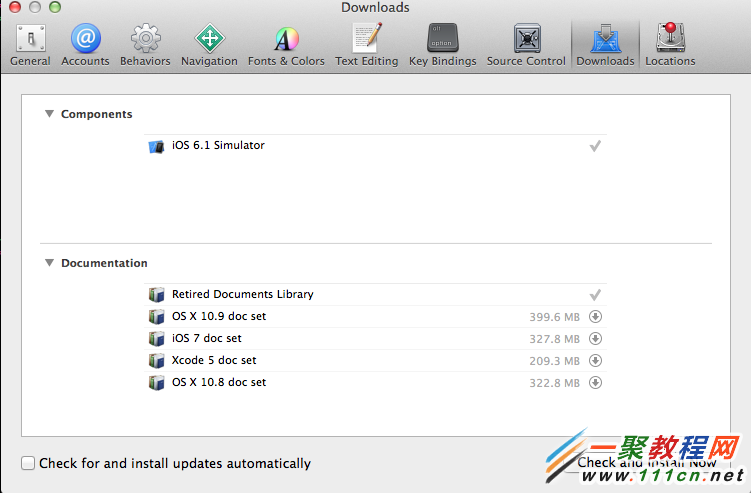Image resolution: width=751 pixels, height=493 pixels.
Task: Click the OS X 10.9 doc set book icon
Action: coord(156,317)
